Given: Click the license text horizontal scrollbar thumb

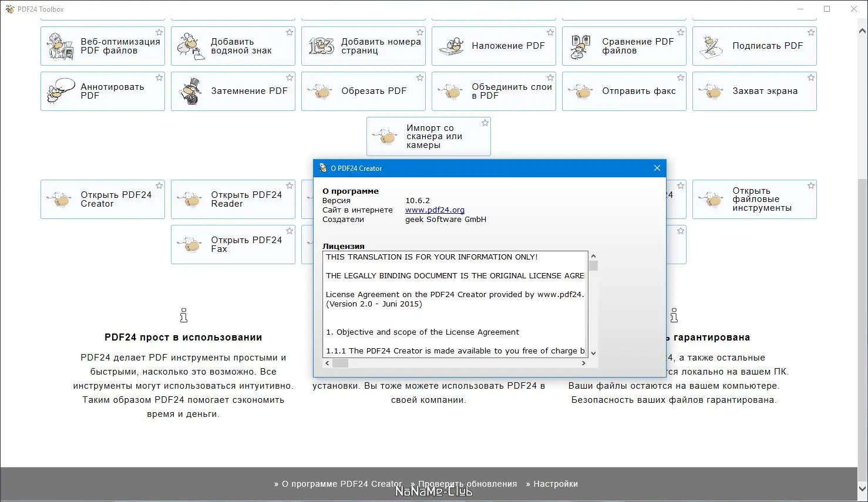Looking at the screenshot, I should coord(341,363).
